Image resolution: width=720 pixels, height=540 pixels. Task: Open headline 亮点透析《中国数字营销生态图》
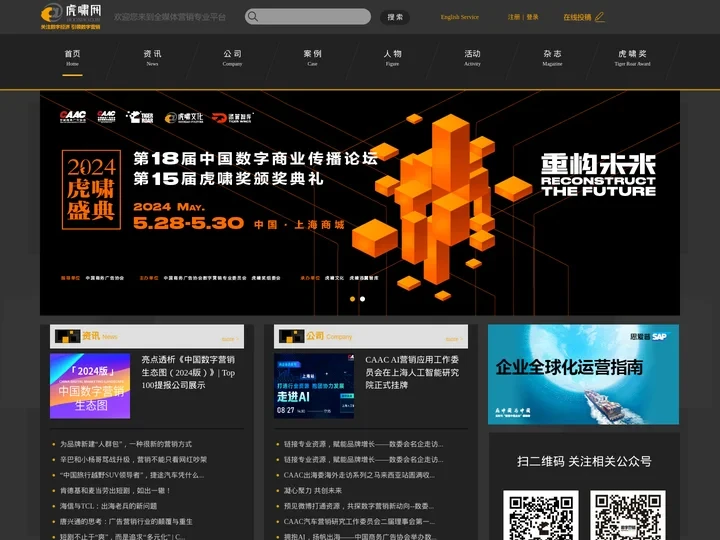[188, 372]
